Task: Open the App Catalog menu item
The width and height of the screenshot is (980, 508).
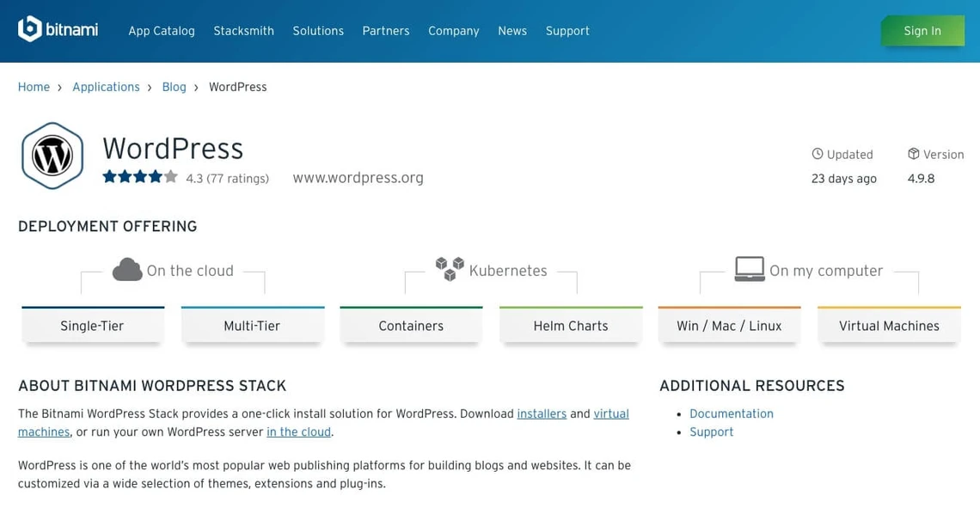Action: [x=162, y=31]
